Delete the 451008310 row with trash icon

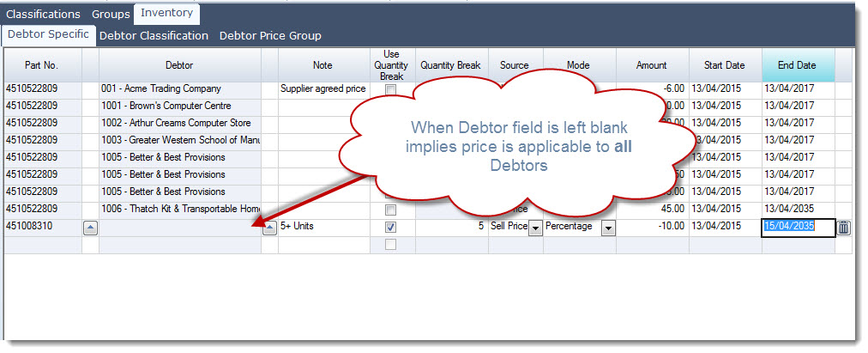[843, 228]
